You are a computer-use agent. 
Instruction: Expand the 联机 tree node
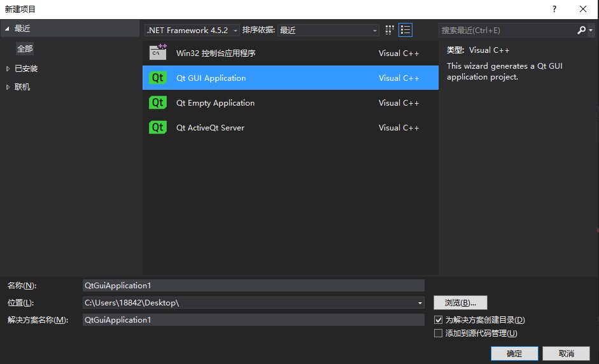[8, 87]
